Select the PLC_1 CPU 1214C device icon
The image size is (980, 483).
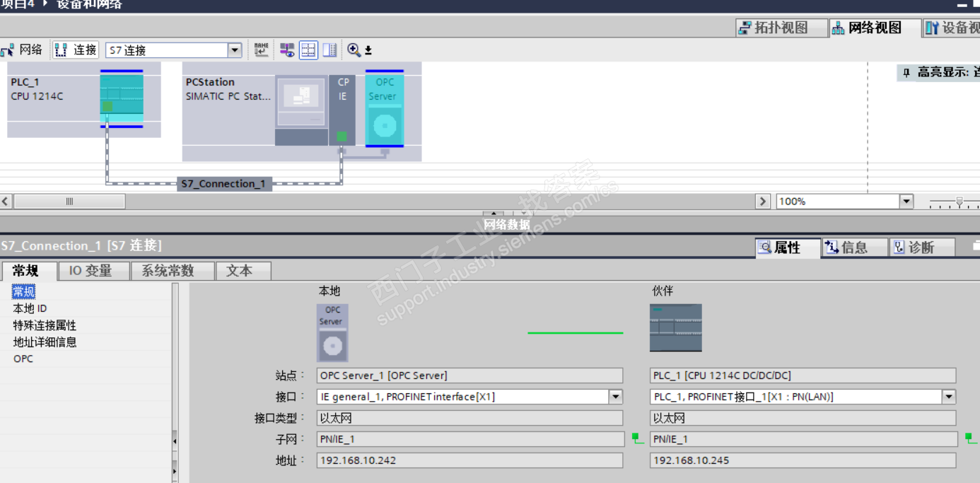point(122,98)
